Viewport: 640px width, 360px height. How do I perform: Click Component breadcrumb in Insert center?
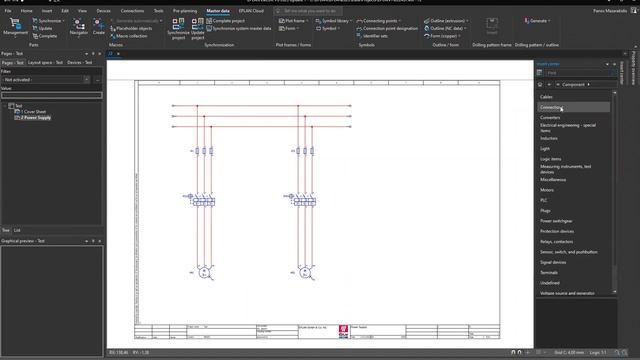573,84
